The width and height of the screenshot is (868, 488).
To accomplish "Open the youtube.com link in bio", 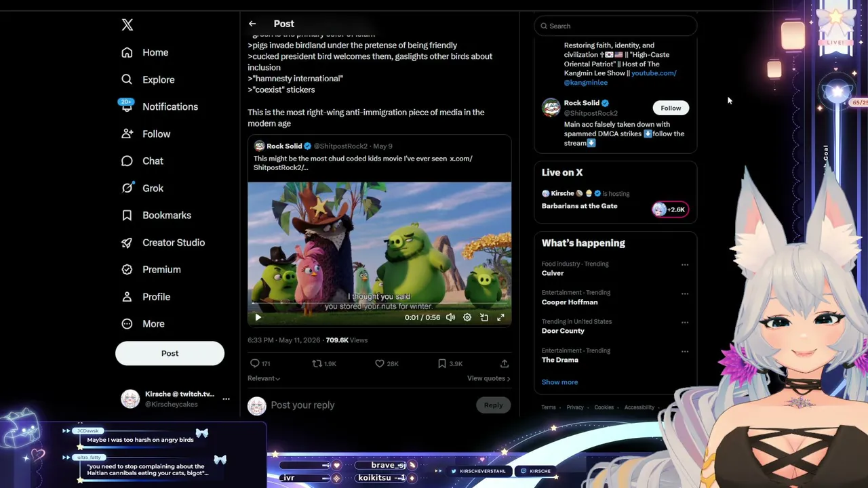I will [654, 73].
